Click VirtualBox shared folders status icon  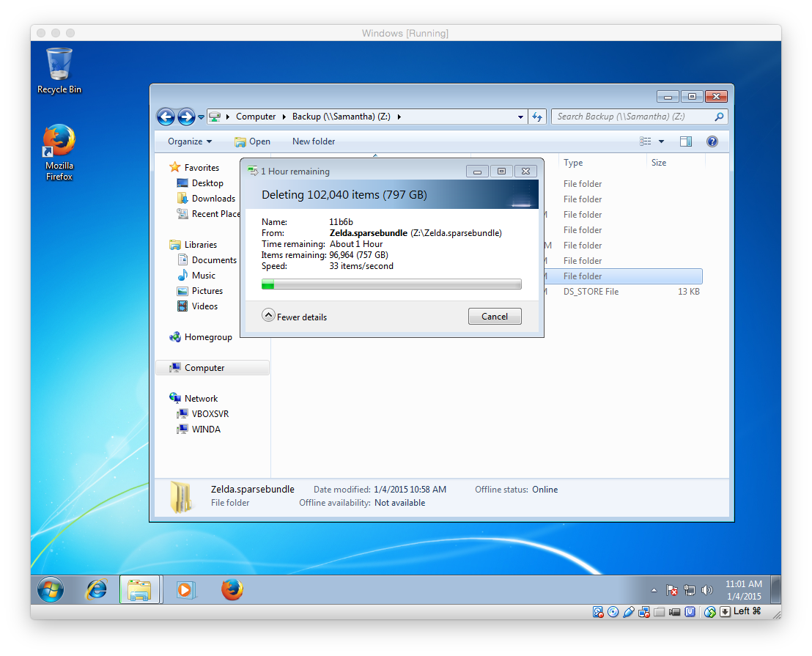tap(660, 612)
